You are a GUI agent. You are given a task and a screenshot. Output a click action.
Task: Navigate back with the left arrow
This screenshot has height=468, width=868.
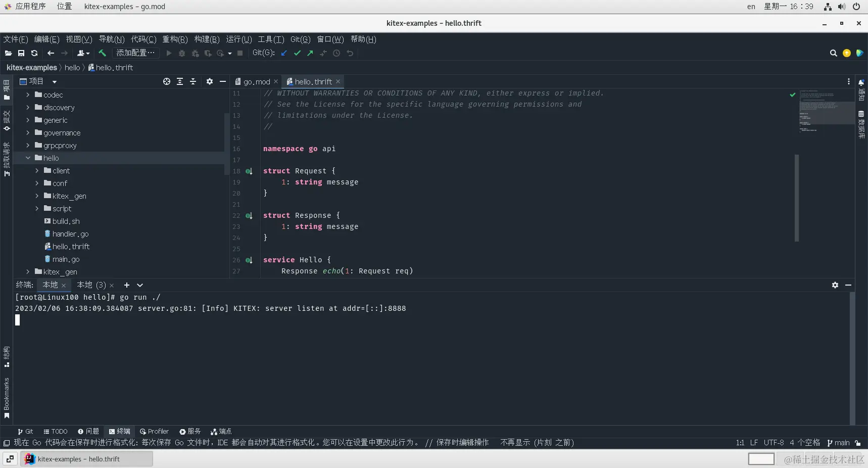point(51,53)
